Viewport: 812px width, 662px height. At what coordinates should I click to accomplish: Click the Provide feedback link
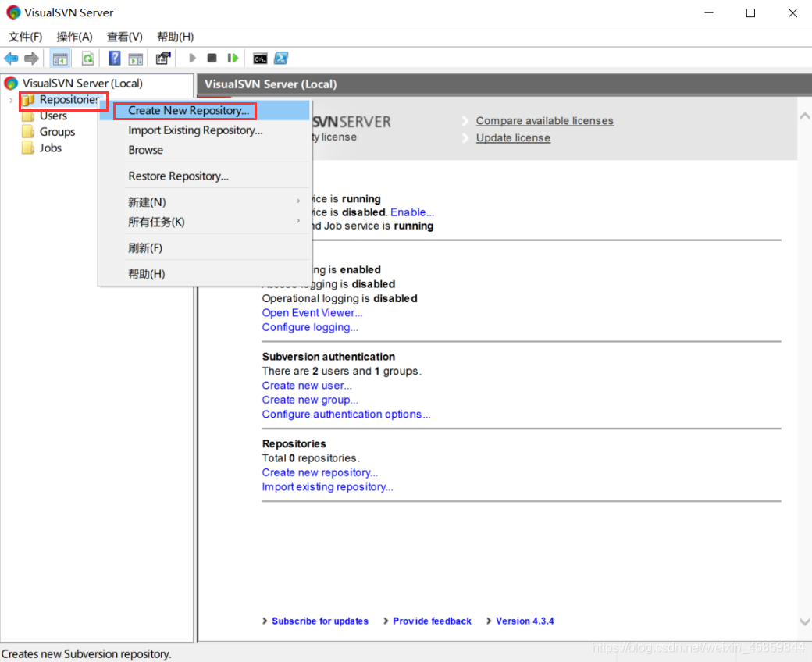click(432, 621)
